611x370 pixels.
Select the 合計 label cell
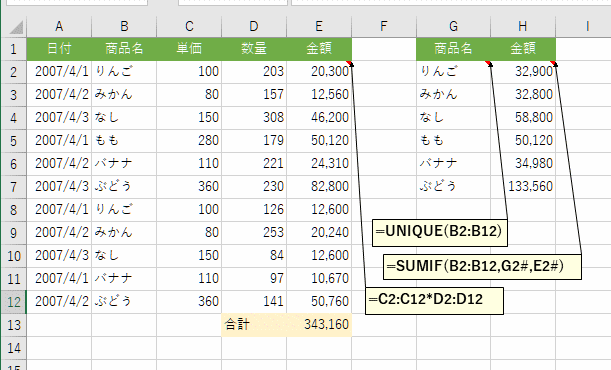[x=254, y=325]
